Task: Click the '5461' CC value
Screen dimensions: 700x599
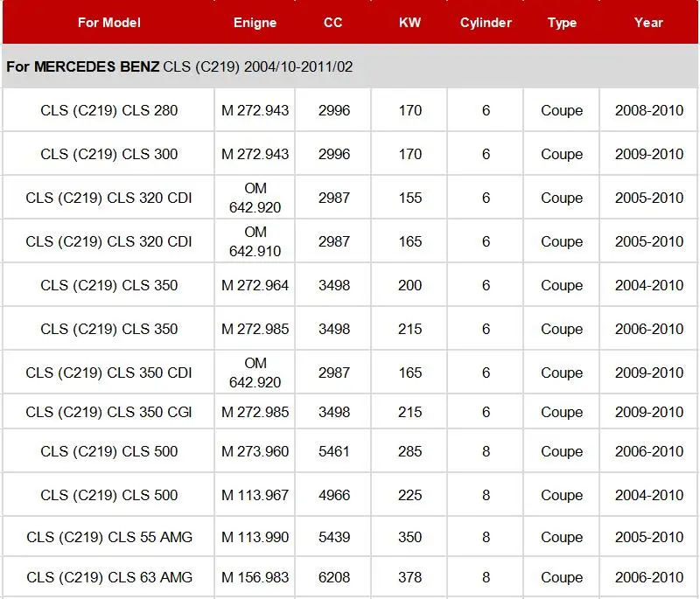Action: (x=334, y=451)
